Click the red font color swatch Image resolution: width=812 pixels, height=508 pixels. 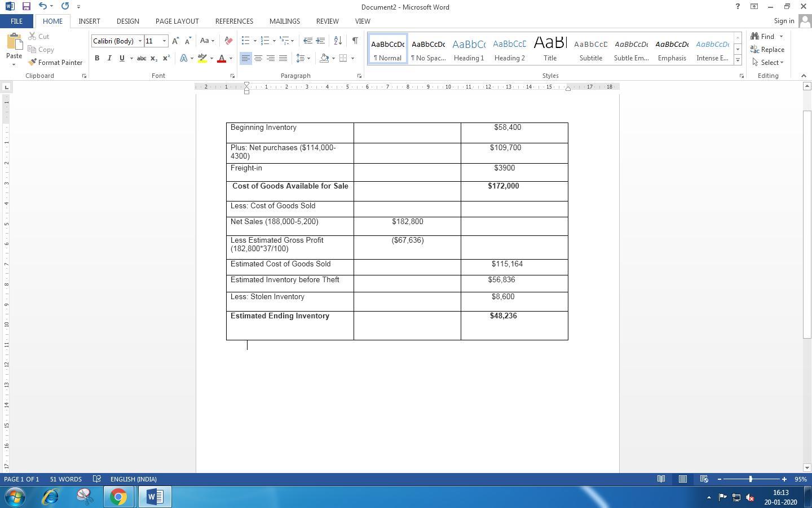(x=222, y=58)
